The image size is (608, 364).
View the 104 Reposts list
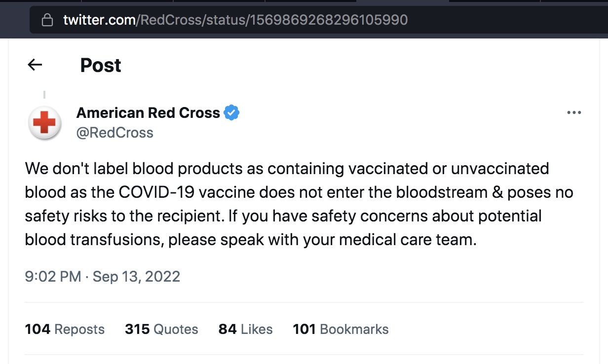click(65, 329)
